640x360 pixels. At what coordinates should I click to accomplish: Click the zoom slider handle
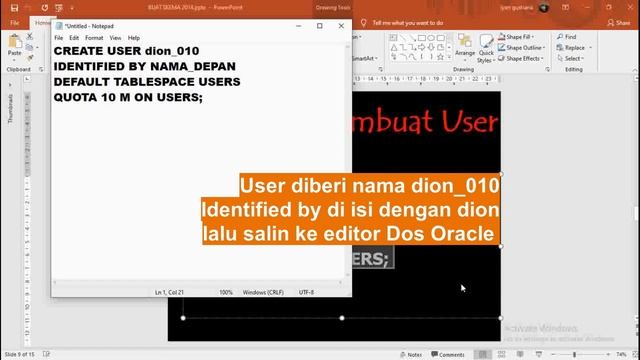574,355
